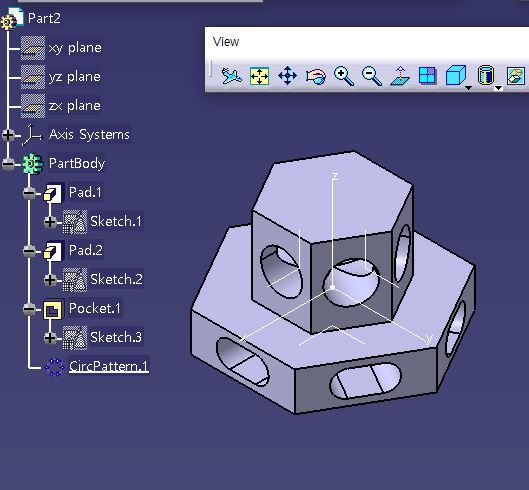Select yz plane in the tree
This screenshot has height=490, width=529.
tap(75, 77)
